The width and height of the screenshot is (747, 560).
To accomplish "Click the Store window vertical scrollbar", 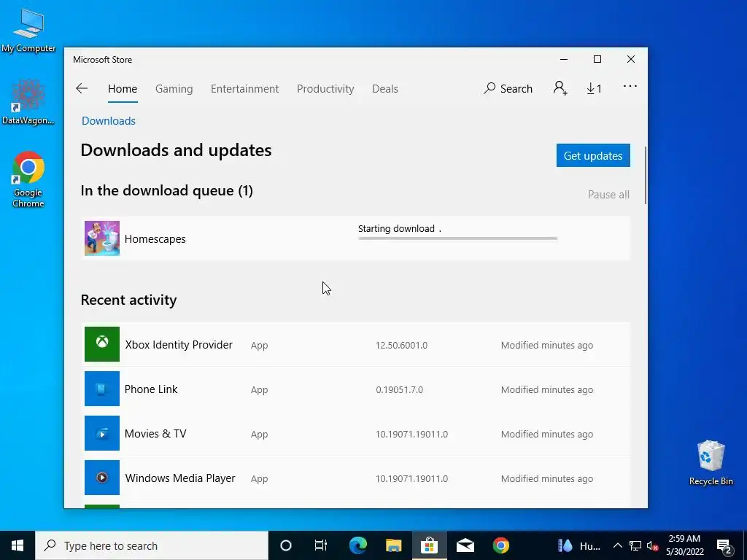I will (x=646, y=175).
